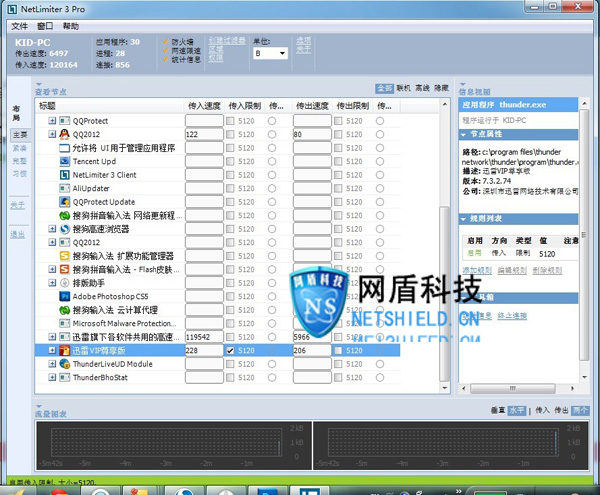Click the node list vertical scrollbar thumb
The height and width of the screenshot is (495, 600).
tap(444, 294)
